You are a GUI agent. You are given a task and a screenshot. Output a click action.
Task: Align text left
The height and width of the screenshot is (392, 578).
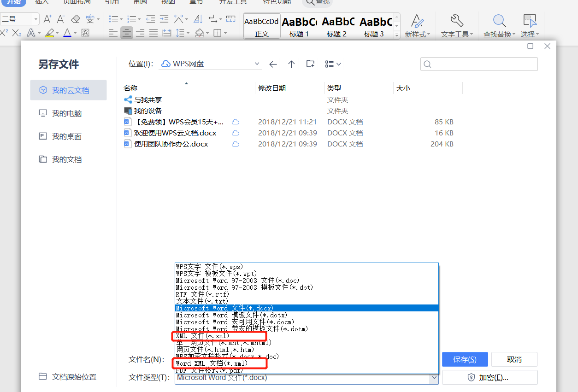(113, 33)
